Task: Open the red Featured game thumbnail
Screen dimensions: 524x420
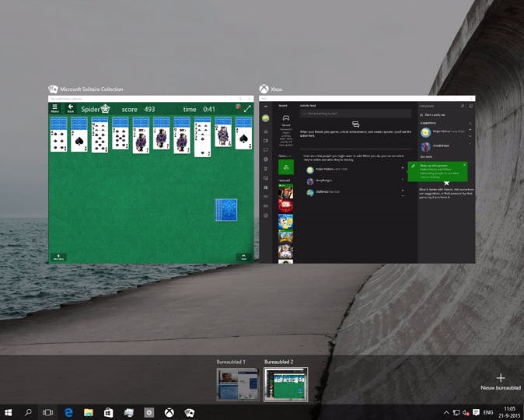Action: point(286,206)
